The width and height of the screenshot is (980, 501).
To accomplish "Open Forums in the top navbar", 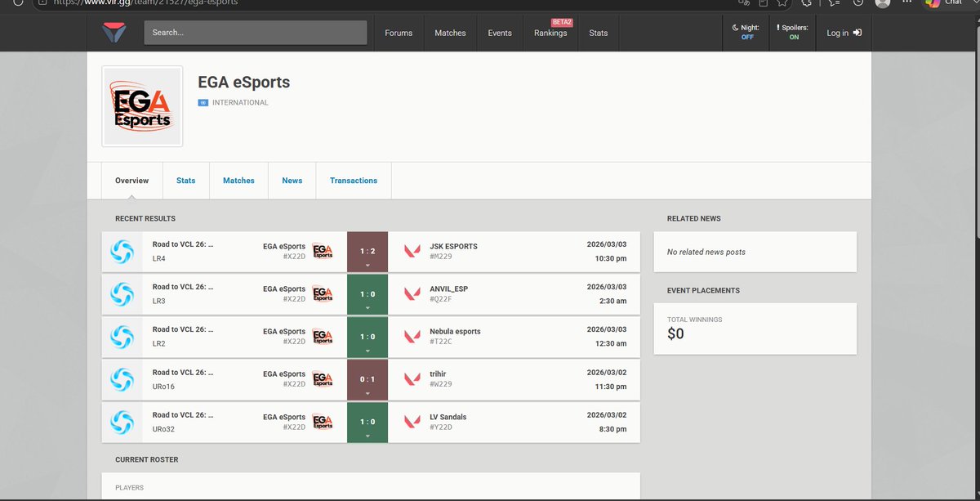I will [399, 33].
